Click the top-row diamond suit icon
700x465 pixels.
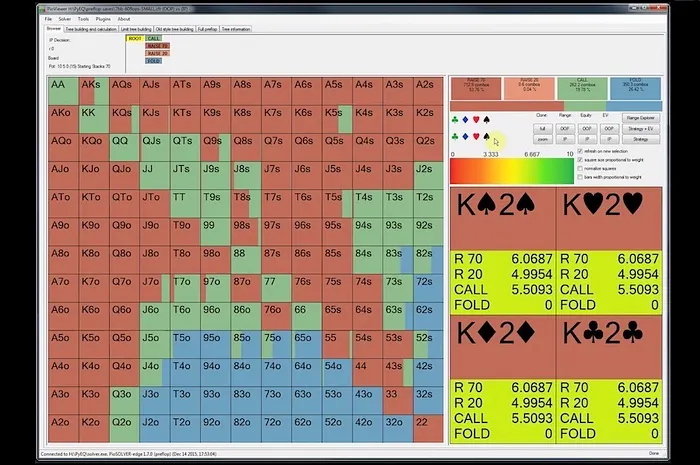point(467,119)
